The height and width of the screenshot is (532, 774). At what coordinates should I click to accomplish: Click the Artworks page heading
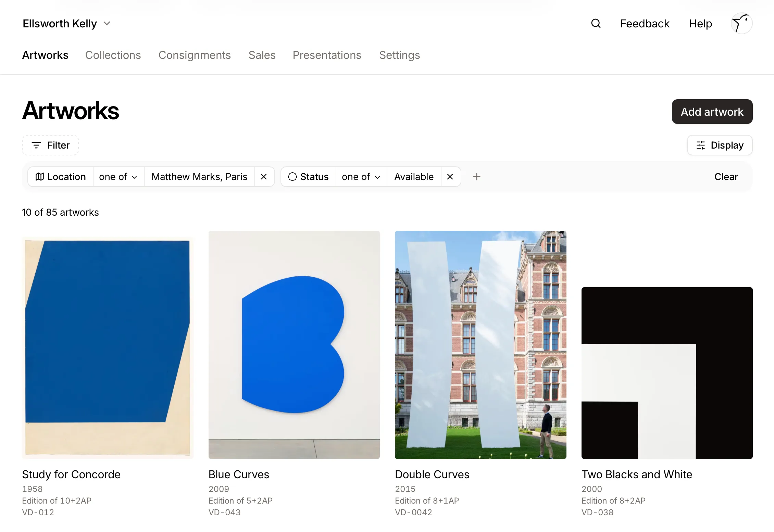[71, 111]
